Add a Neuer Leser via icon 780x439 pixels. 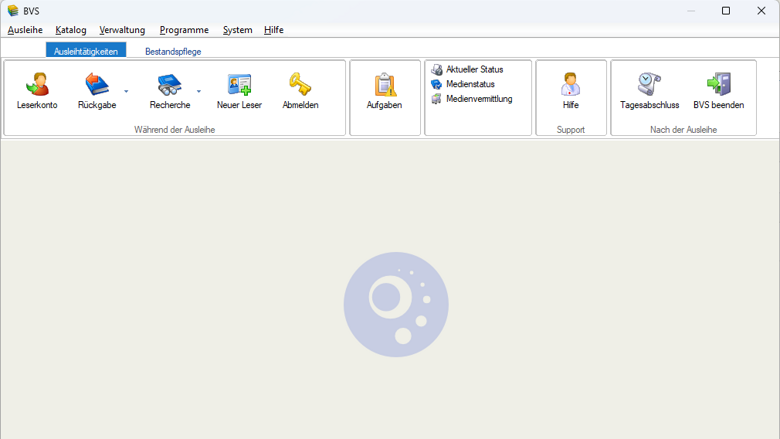(x=239, y=84)
